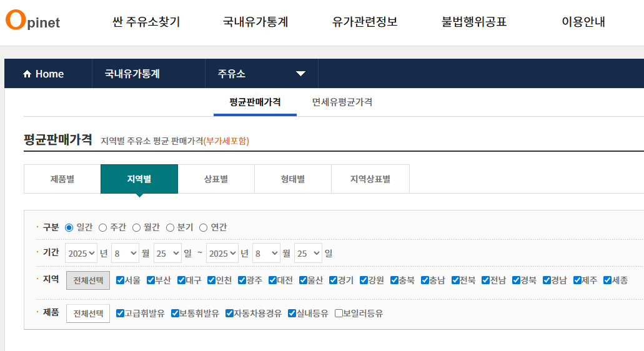Uncheck the 부산 region checkbox
This screenshot has height=351, width=644.
(151, 280)
